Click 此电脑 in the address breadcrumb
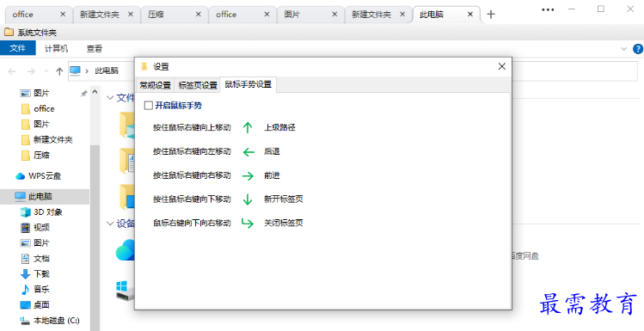644x331 pixels. (107, 71)
